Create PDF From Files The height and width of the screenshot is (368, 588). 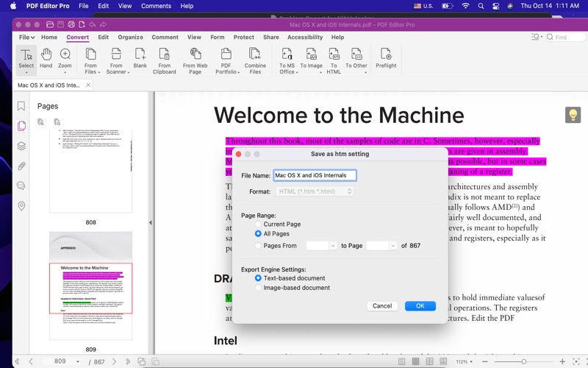point(90,60)
